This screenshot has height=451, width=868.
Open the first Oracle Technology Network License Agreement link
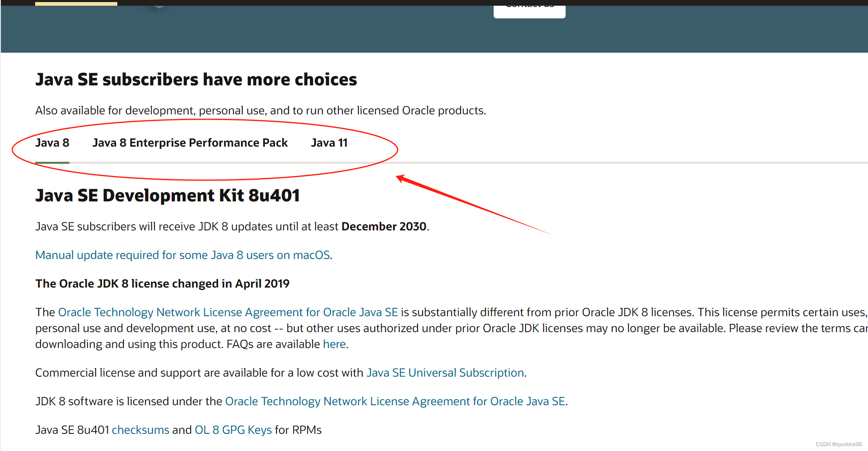pyautogui.click(x=228, y=312)
